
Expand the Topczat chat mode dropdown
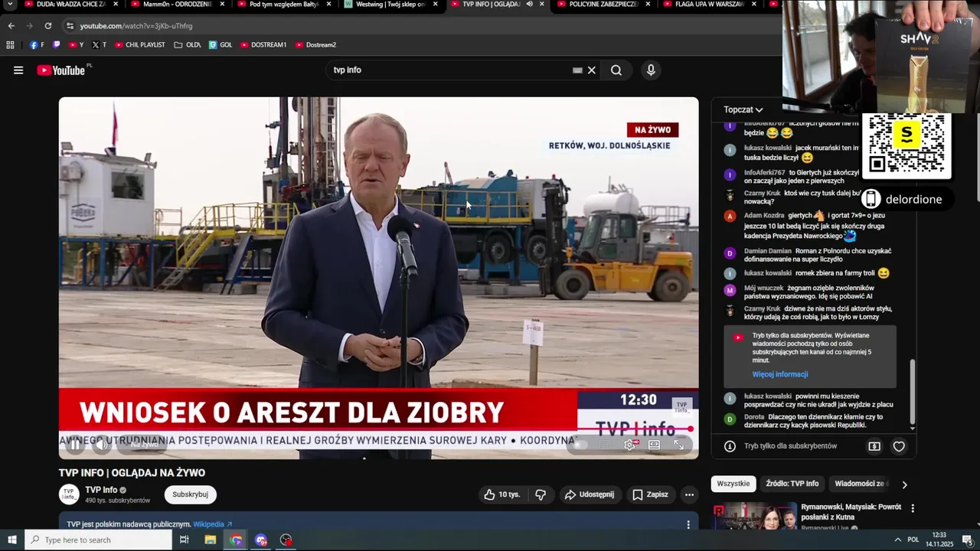(743, 109)
